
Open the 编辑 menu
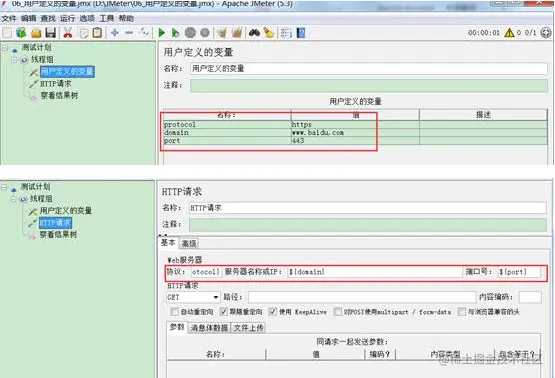[x=28, y=18]
